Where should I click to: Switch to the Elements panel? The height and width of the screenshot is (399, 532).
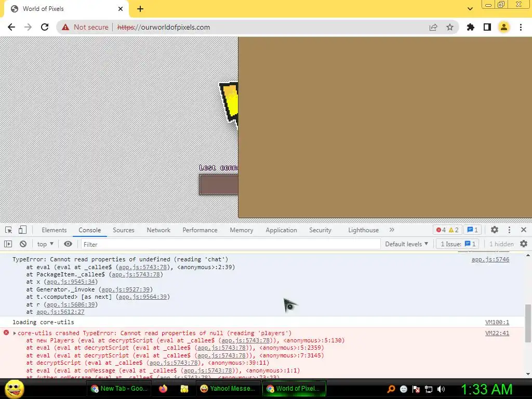pos(54,230)
